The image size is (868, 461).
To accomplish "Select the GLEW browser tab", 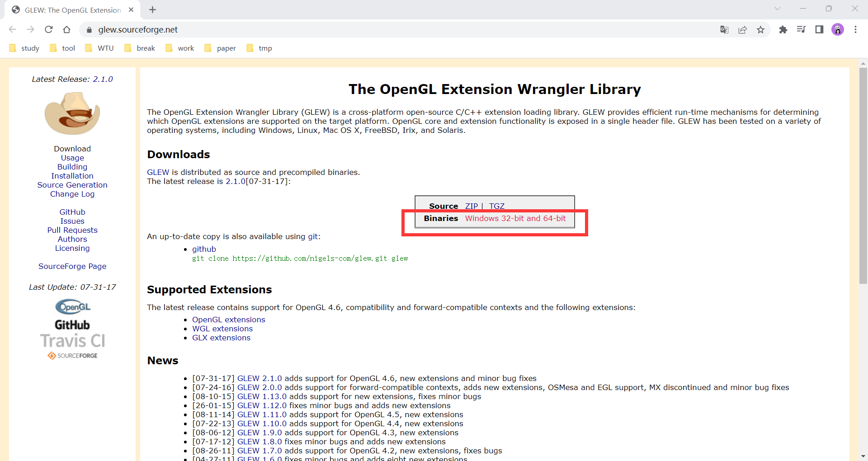I will click(72, 10).
